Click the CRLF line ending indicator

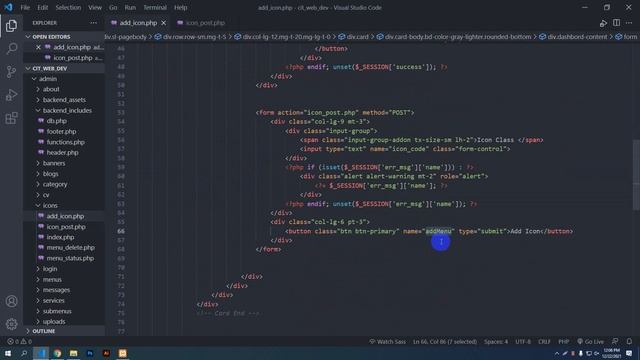tap(544, 341)
